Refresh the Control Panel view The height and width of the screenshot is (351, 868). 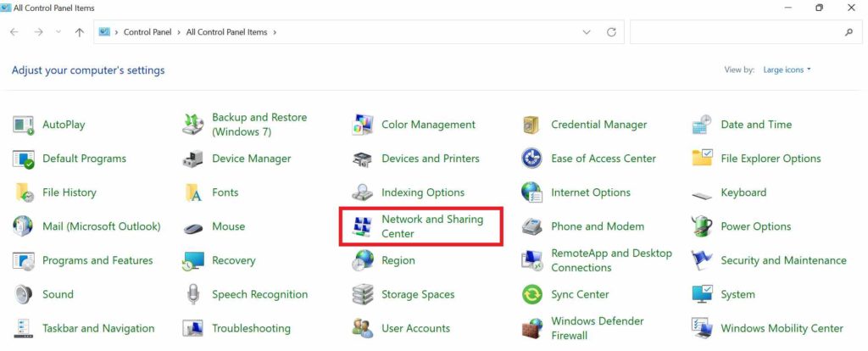point(612,32)
